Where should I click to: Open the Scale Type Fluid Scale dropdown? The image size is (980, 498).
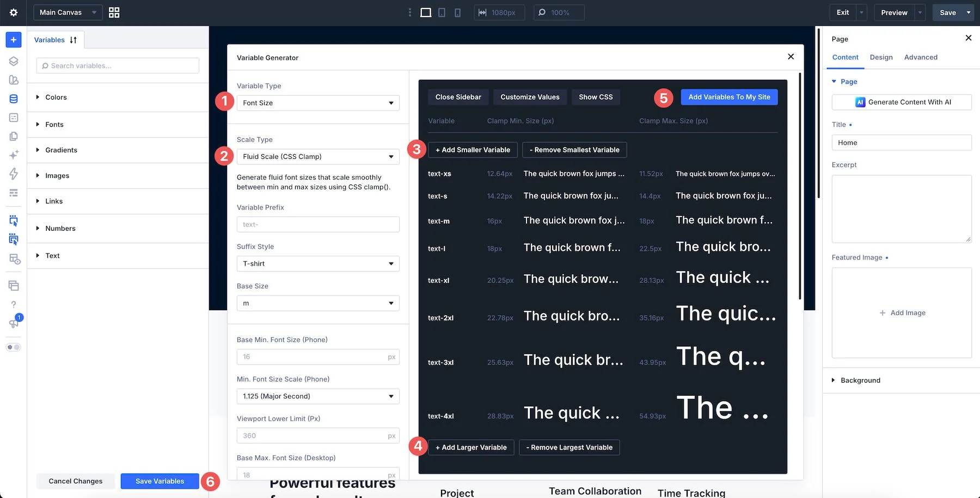pos(318,157)
